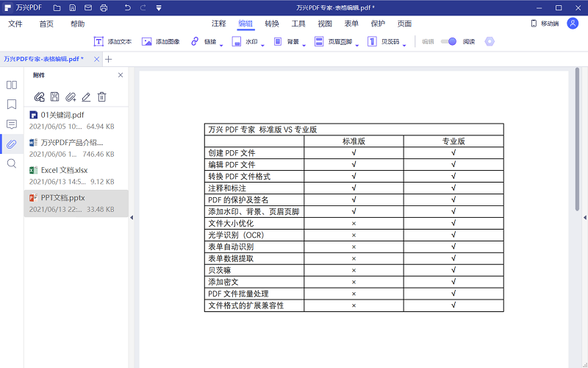Open the bookmarks panel in sidebar
Viewport: 588px width, 368px height.
pos(12,105)
